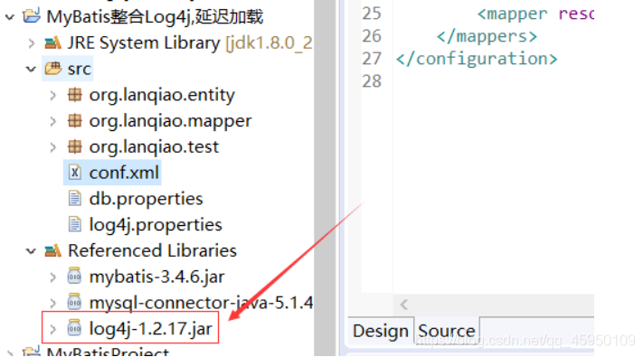Expand the org.lanqiao.test package
644x357 pixels.
pyautogui.click(x=53, y=147)
